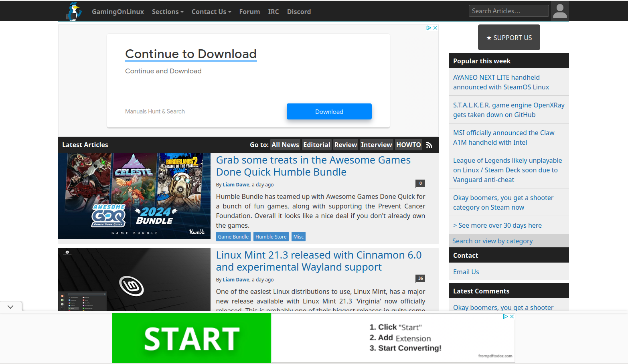The width and height of the screenshot is (628, 364).
Task: Open the RSS feed icon
Action: [429, 145]
